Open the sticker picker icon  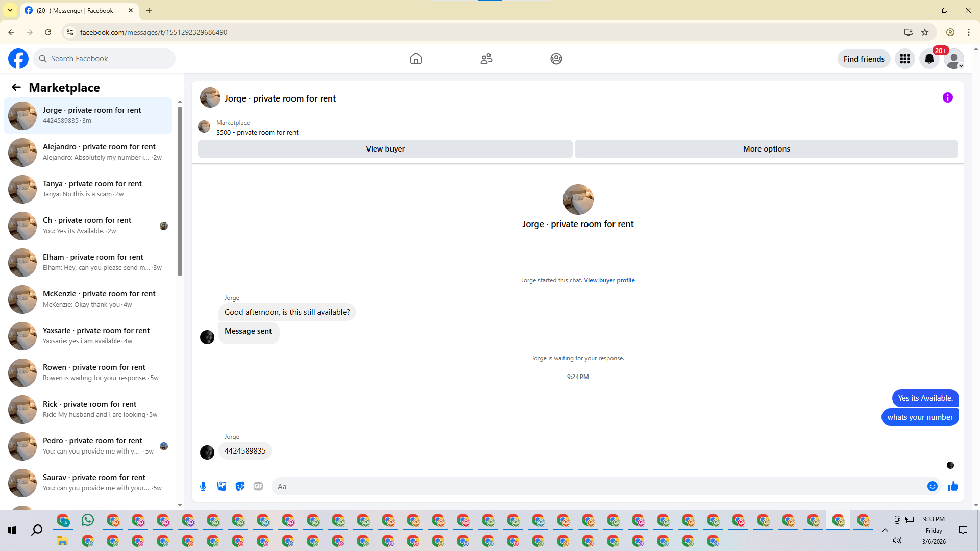(240, 486)
